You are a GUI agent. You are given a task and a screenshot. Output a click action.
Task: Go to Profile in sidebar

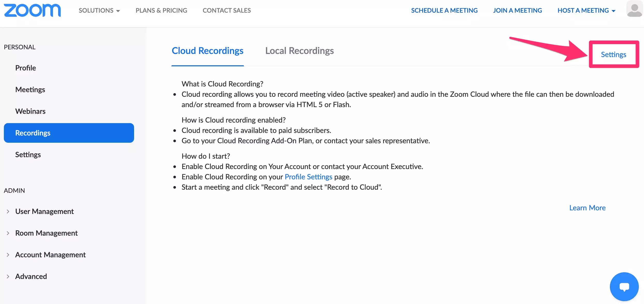(26, 68)
